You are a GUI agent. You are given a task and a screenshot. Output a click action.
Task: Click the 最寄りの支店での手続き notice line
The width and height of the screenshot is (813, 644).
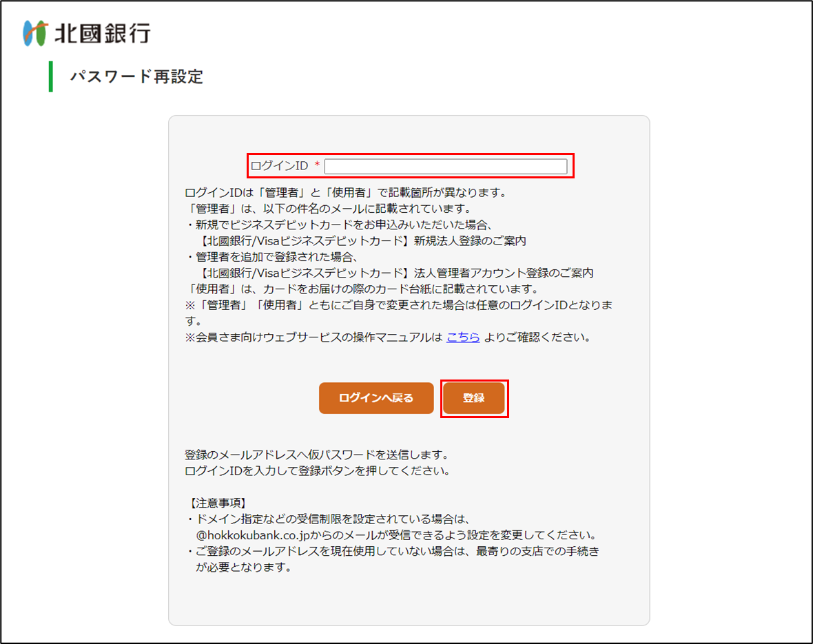click(x=393, y=552)
